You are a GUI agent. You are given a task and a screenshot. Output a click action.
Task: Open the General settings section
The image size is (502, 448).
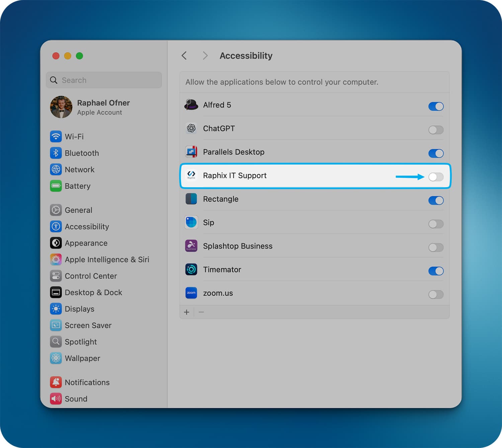pos(78,210)
